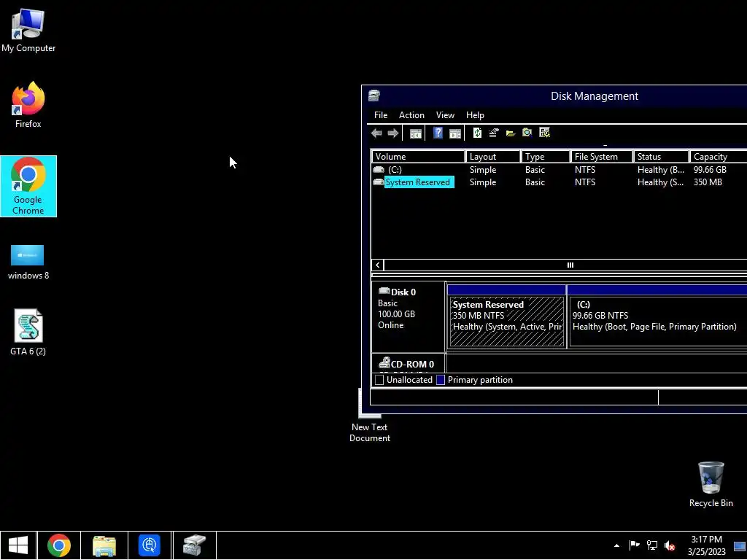Click the volume list horizontal scrollbar thumb

coord(570,265)
